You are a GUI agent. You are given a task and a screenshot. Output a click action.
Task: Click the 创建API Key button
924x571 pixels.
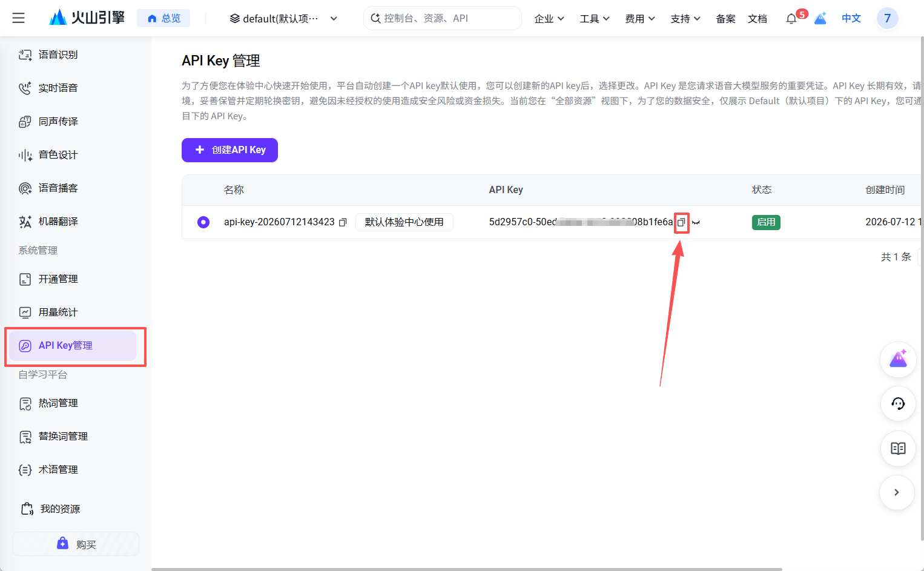point(229,150)
